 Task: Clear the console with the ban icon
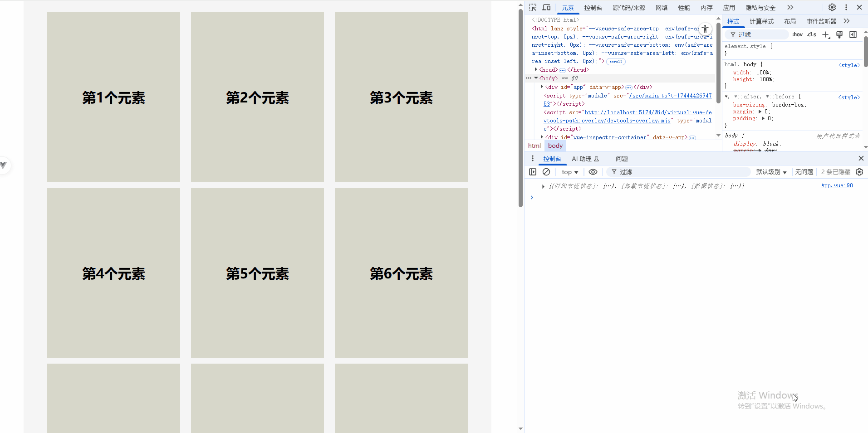click(x=546, y=172)
